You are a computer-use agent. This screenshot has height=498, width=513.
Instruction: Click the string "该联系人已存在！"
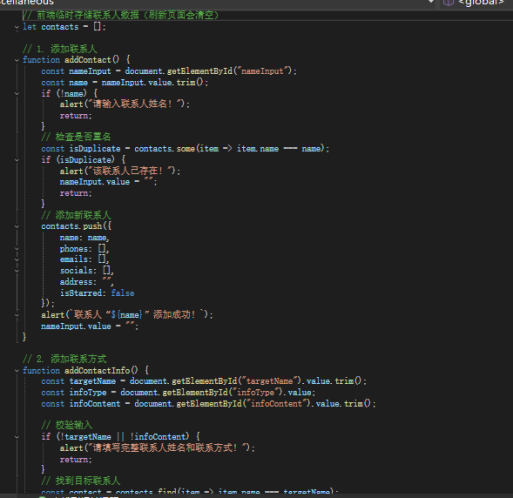[130, 171]
